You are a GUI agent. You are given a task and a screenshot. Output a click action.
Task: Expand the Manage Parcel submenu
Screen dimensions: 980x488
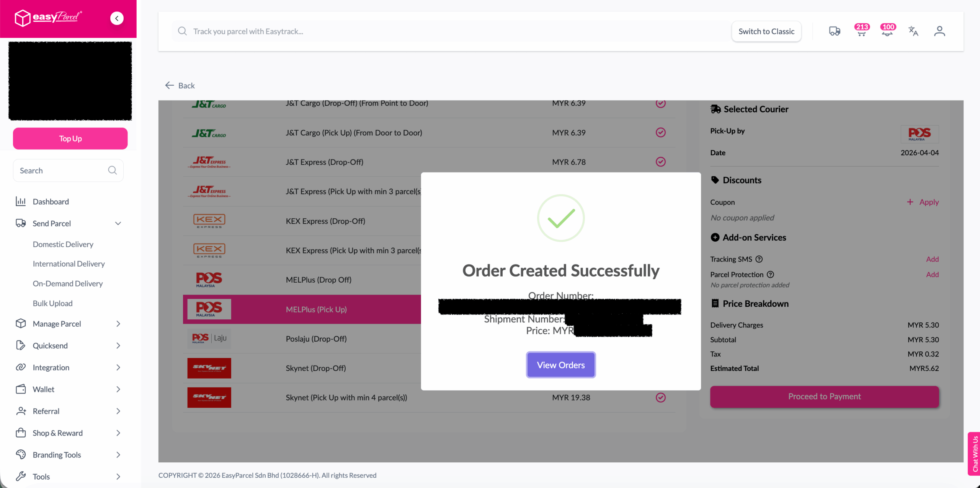coord(118,324)
